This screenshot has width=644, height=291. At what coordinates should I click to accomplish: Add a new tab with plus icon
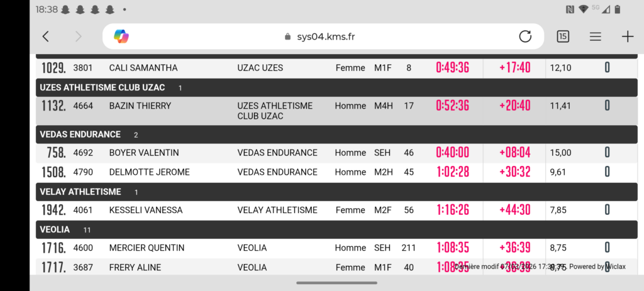point(628,36)
